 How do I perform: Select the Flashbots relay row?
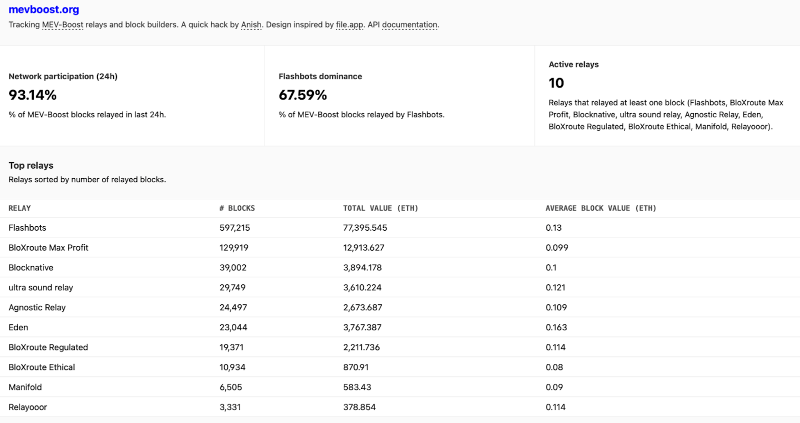[29, 228]
